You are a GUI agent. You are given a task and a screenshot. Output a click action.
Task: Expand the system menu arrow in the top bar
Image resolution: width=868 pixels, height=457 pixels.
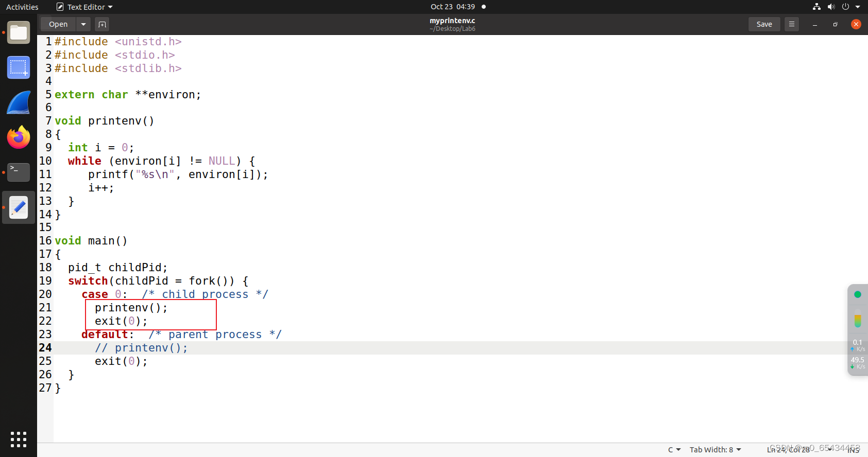[858, 7]
